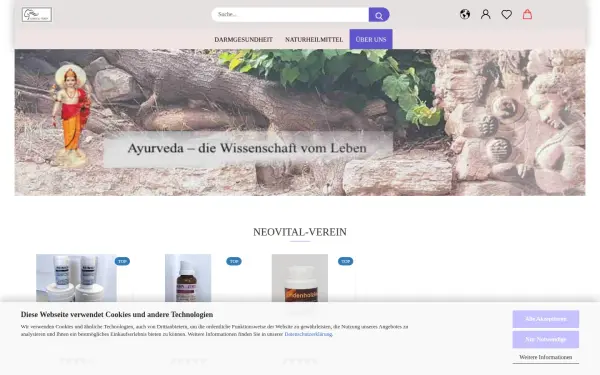Click the TOP badge on third product
This screenshot has height=375, width=600.
click(x=345, y=261)
